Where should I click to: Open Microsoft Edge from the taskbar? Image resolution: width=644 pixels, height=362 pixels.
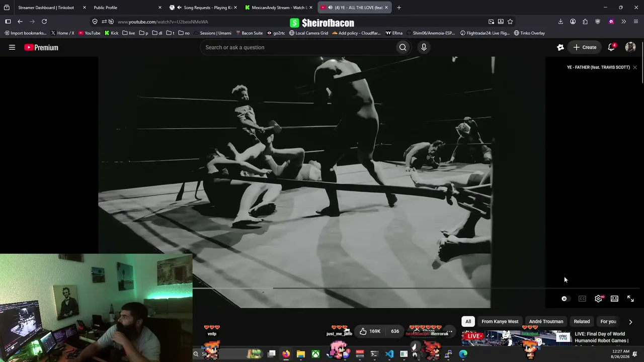(463, 354)
